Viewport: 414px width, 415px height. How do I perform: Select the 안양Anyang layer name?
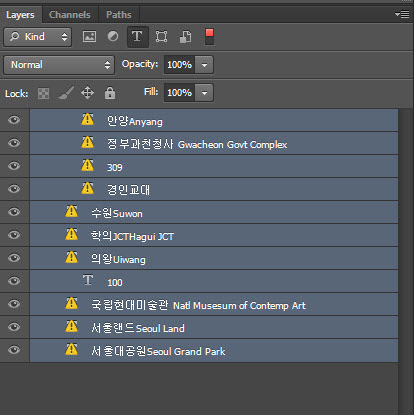tap(135, 121)
